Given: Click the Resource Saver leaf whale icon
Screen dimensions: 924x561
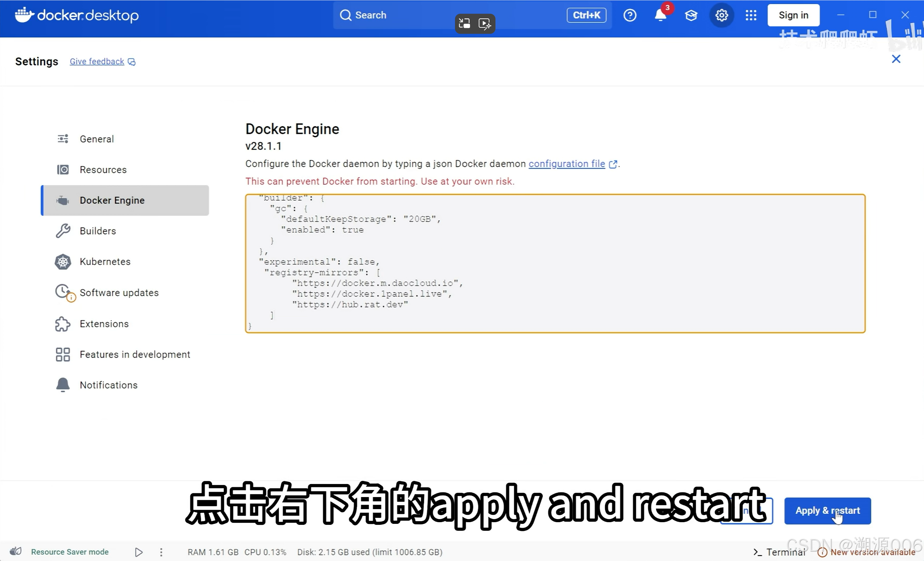Looking at the screenshot, I should [16, 552].
